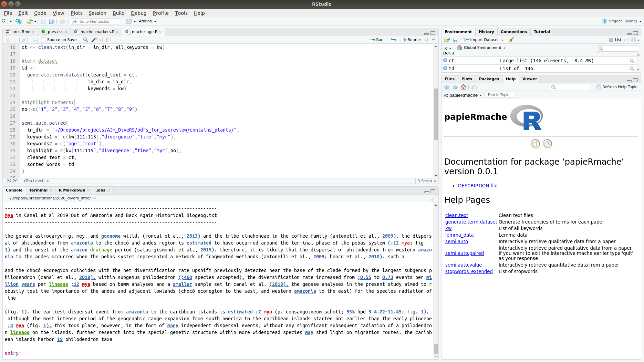
Task: Open the R: papieRmache topic dropdown
Action: tap(463, 95)
